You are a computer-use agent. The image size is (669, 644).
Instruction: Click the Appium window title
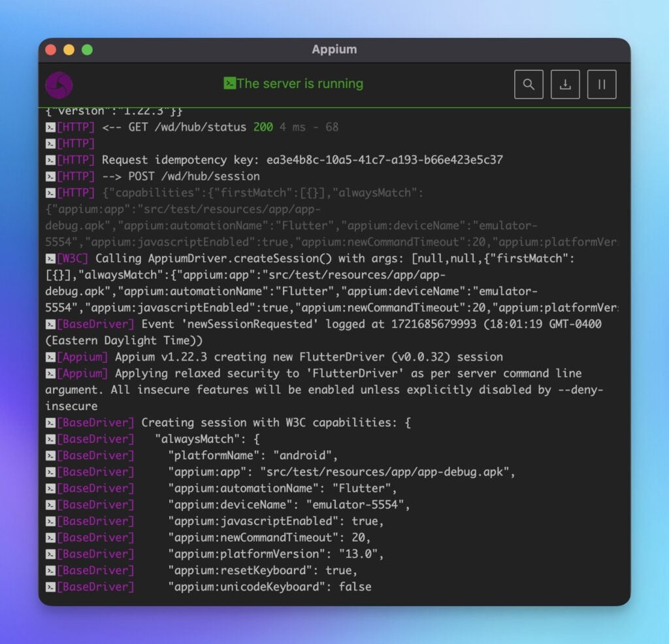(x=334, y=50)
